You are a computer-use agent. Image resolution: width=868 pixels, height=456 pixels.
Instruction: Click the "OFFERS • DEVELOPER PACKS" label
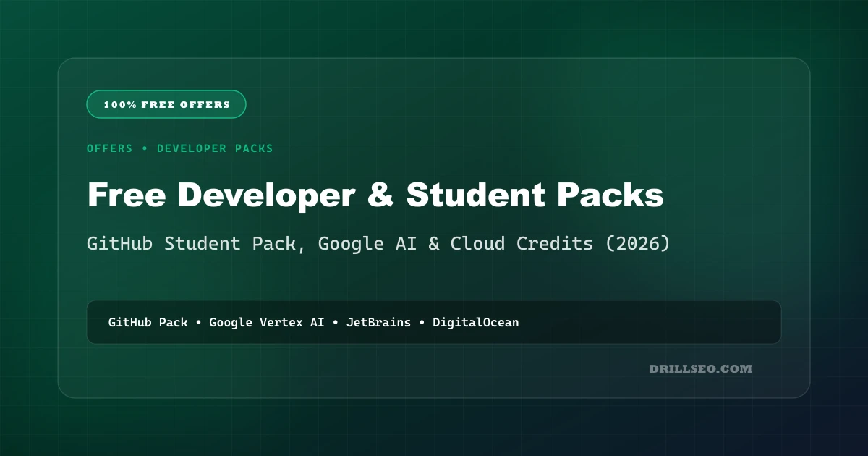pos(180,148)
